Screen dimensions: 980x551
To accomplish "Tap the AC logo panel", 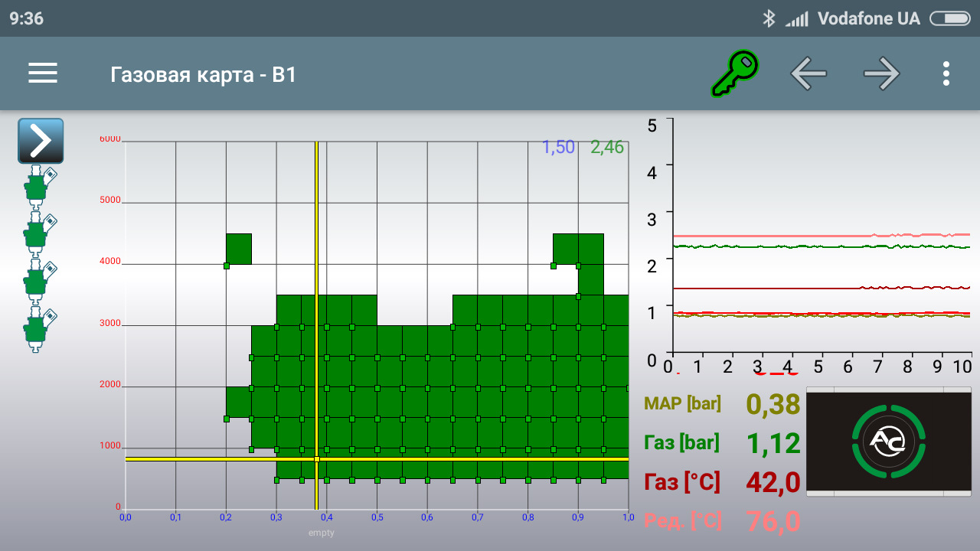I will tap(889, 442).
